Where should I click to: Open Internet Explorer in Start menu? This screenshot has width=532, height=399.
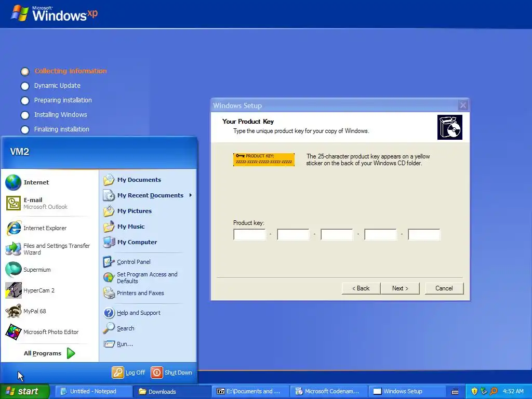tap(49, 228)
